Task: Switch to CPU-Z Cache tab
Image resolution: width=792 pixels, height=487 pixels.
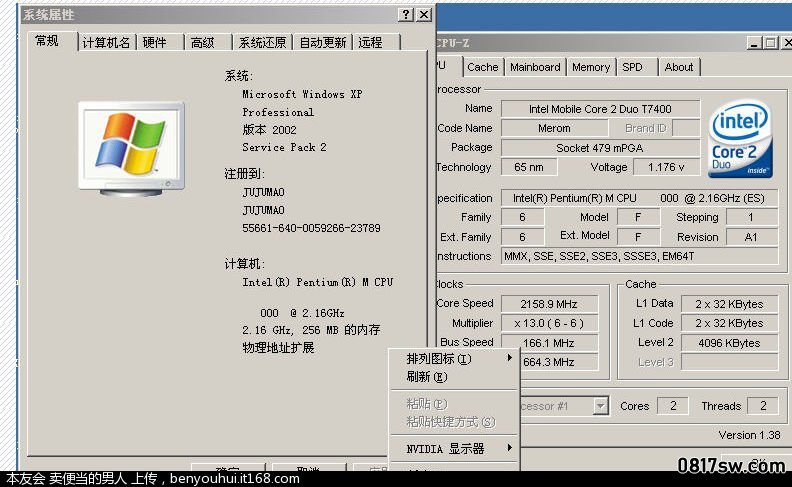Action: (482, 67)
